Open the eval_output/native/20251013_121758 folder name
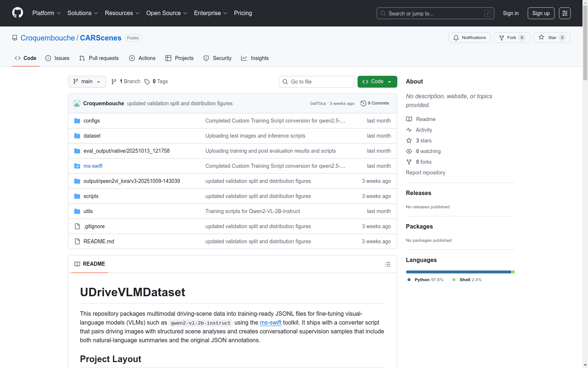 [126, 151]
